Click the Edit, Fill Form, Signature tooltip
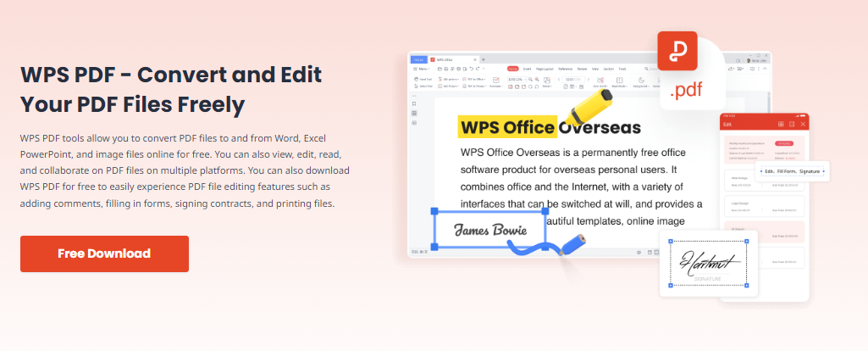This screenshot has height=351, width=868. [792, 171]
